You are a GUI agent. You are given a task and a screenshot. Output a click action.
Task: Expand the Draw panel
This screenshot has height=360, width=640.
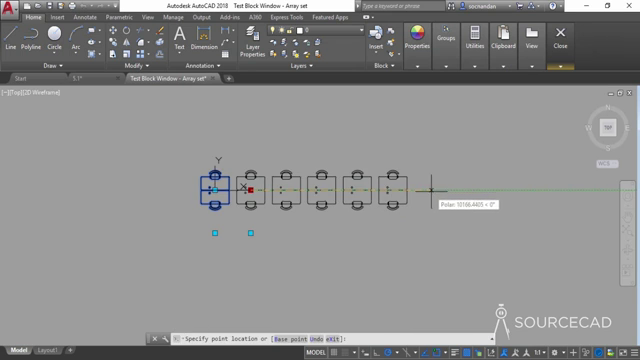click(x=53, y=66)
